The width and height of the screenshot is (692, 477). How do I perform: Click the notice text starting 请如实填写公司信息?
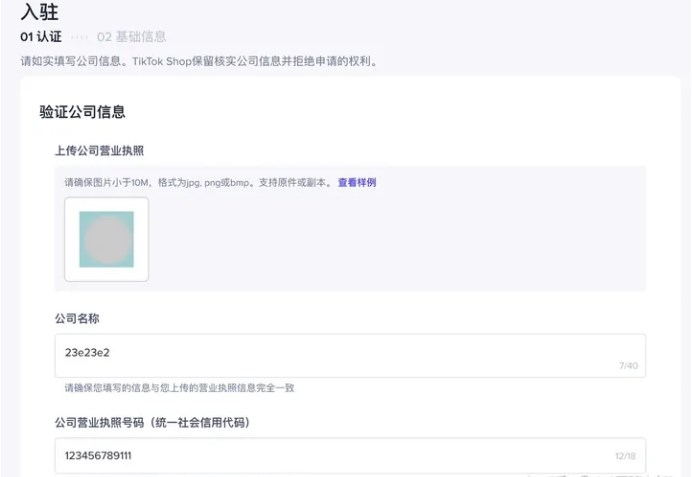click(x=199, y=61)
